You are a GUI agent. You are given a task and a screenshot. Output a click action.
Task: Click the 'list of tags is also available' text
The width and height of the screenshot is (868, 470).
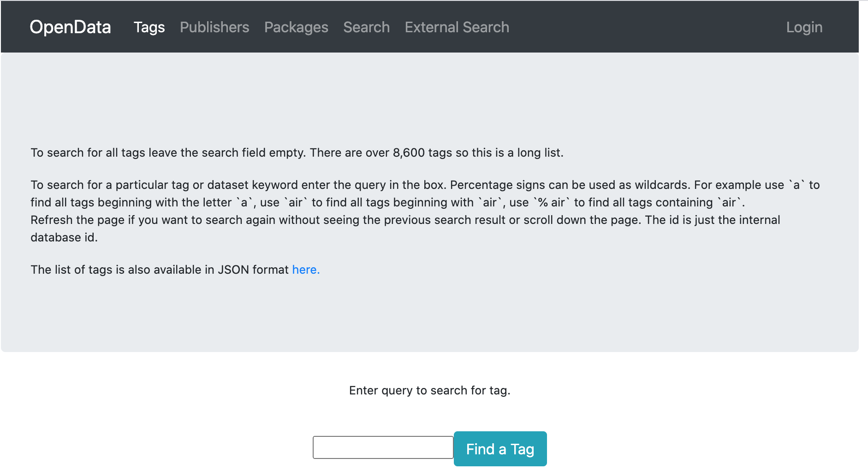pyautogui.click(x=160, y=270)
